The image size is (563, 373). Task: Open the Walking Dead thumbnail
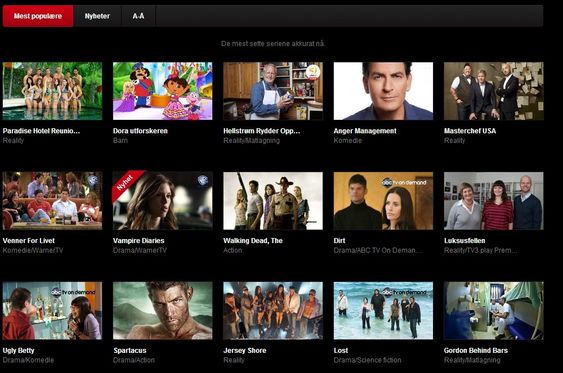[x=273, y=201]
